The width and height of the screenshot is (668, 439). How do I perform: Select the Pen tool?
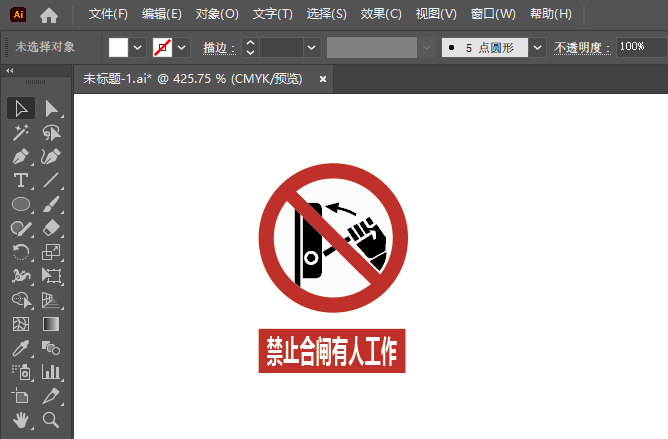pos(21,156)
